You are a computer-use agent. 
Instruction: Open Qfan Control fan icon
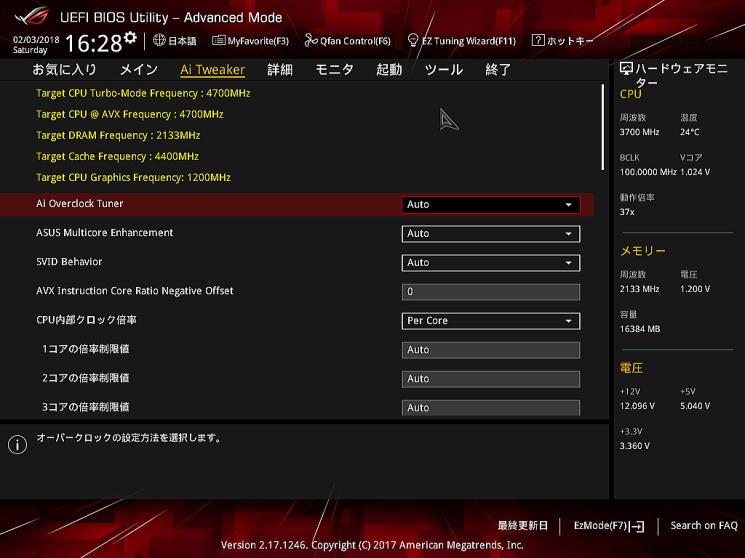click(x=311, y=40)
